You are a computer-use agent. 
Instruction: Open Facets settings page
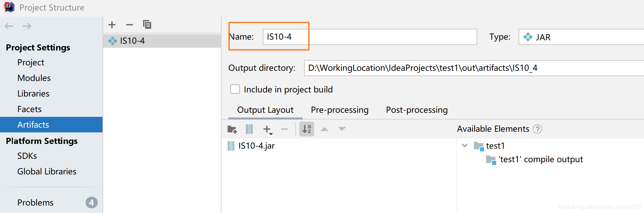(x=29, y=109)
